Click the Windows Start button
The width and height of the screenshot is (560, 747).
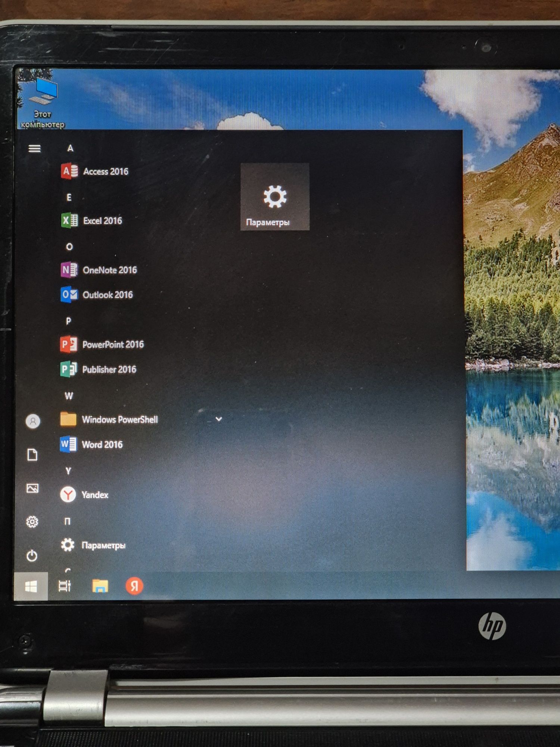[31, 586]
